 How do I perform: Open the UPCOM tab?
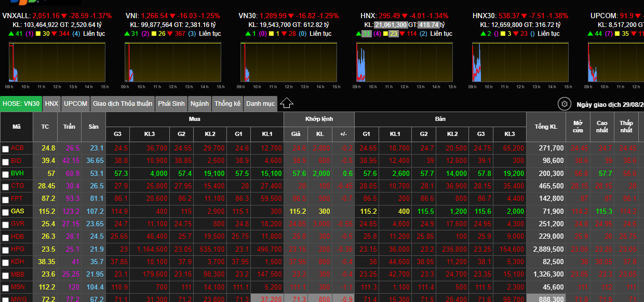(75, 104)
